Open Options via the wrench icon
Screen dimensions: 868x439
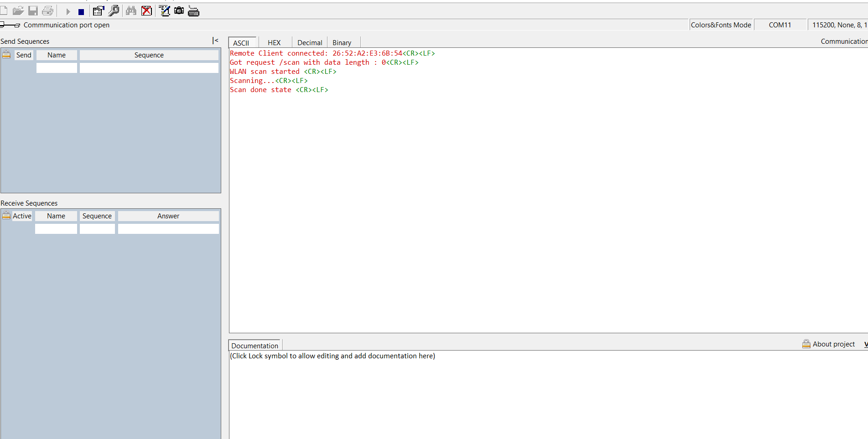pyautogui.click(x=114, y=11)
